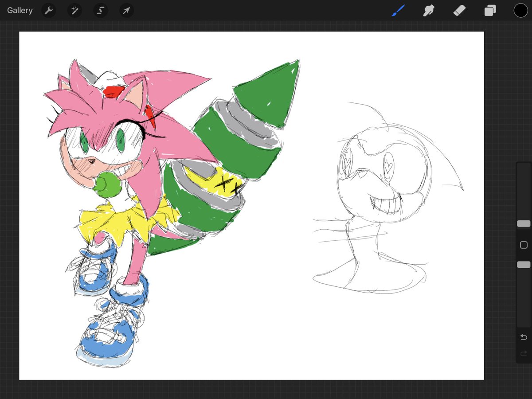Tap the Modify square button on sidebar

pos(524,245)
